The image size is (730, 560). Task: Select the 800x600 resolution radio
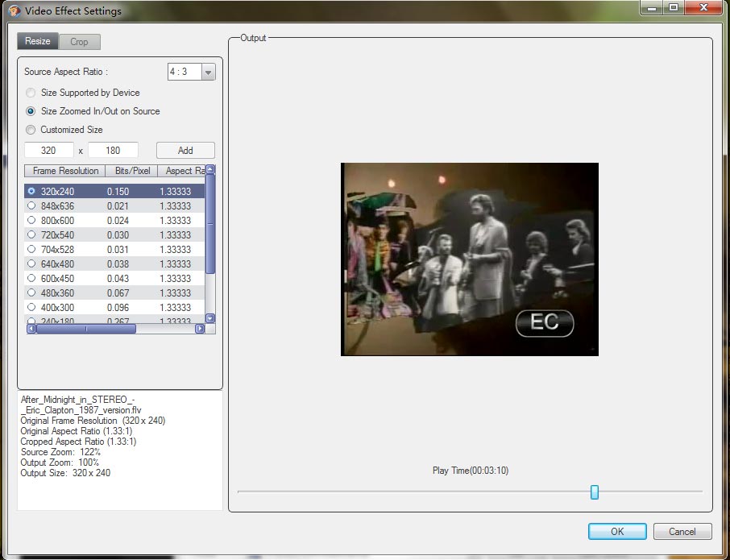pos(31,220)
